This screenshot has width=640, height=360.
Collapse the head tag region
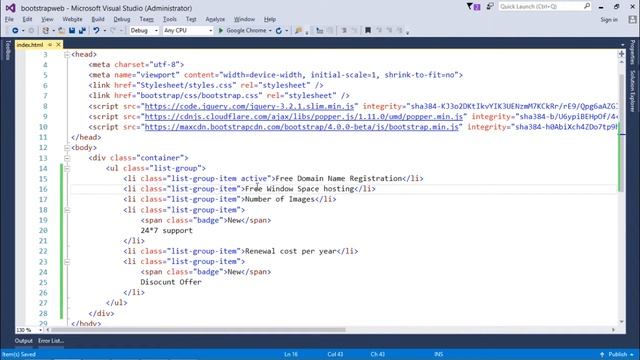click(x=67, y=54)
